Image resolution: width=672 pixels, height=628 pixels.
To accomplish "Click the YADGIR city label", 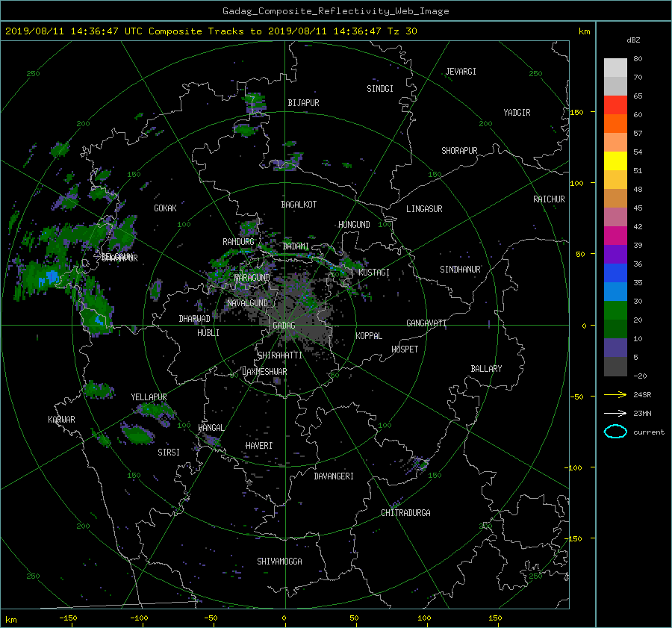I will [x=517, y=113].
